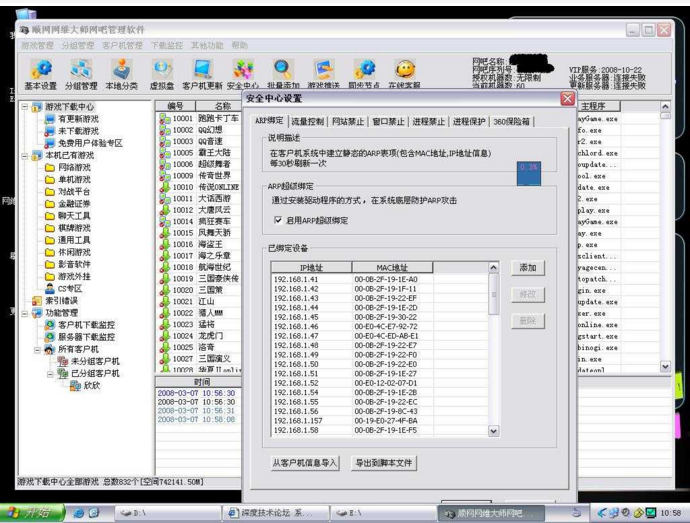
Task: Open the 网络游戏 folder
Action: pos(68,167)
